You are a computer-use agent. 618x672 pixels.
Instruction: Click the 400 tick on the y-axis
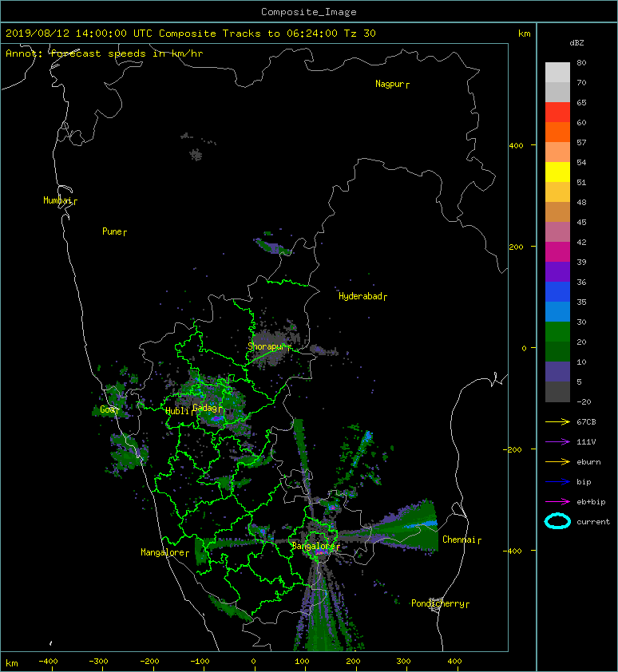pyautogui.click(x=517, y=146)
